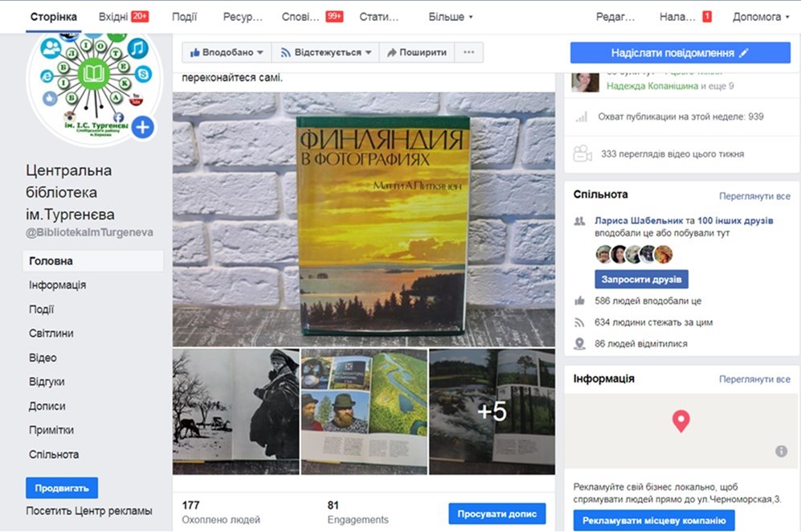Screen dimensions: 801x532
Task: Open the Події top tab
Action: (x=185, y=17)
